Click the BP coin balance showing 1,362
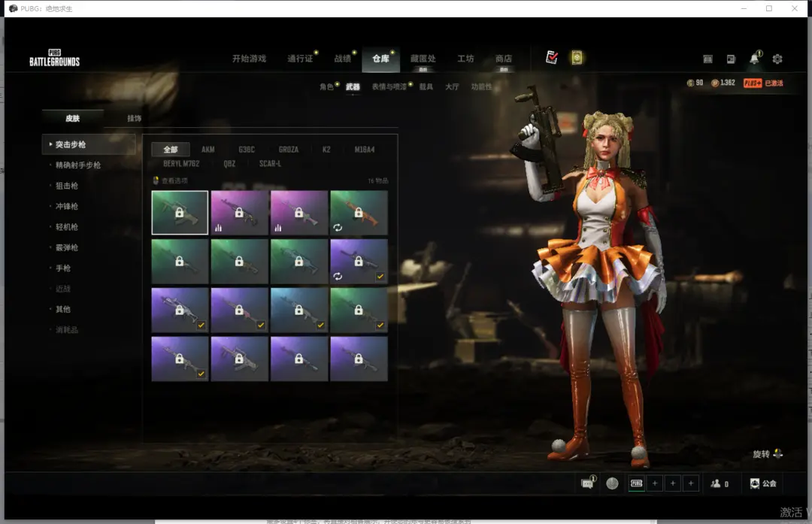The width and height of the screenshot is (812, 524). [x=723, y=83]
